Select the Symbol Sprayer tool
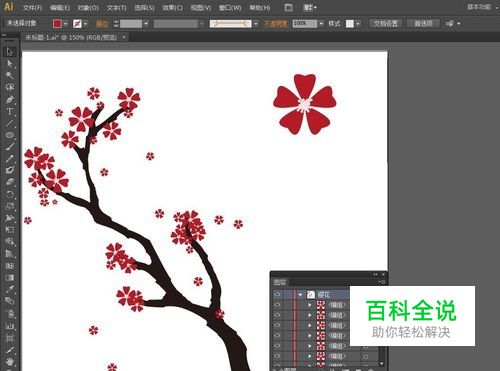 click(x=10, y=313)
